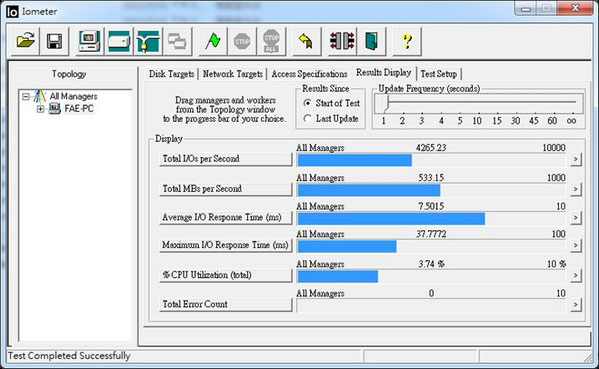Open arrow next to Total I/Os bar
This screenshot has width=599, height=369.
coord(575,159)
